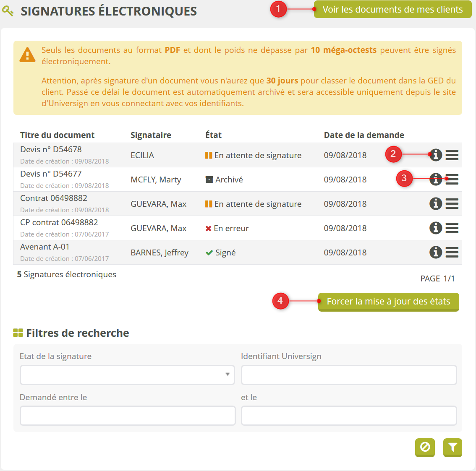Open actions menu for Contrat 06498882
Image resolution: width=476 pixels, height=471 pixels.
pos(452,204)
